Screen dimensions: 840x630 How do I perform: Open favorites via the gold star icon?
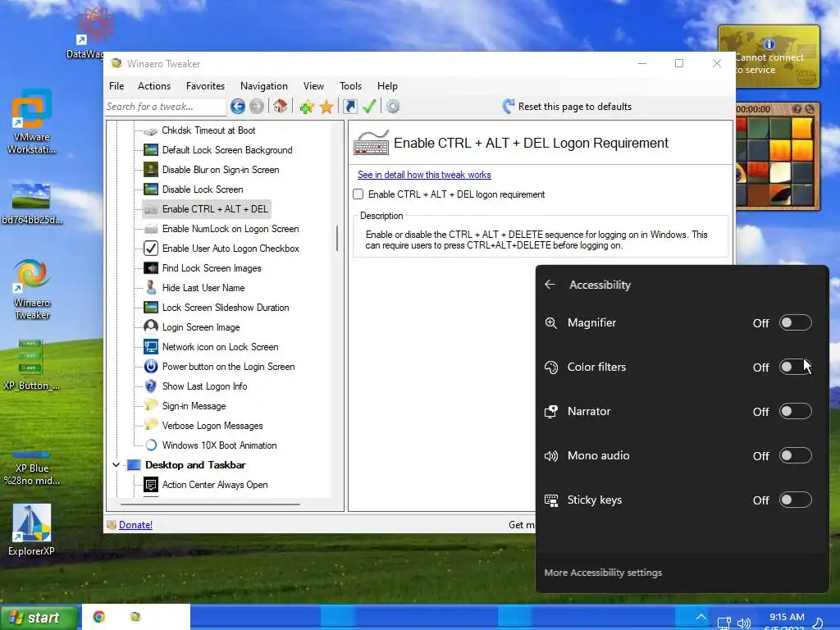[x=326, y=107]
